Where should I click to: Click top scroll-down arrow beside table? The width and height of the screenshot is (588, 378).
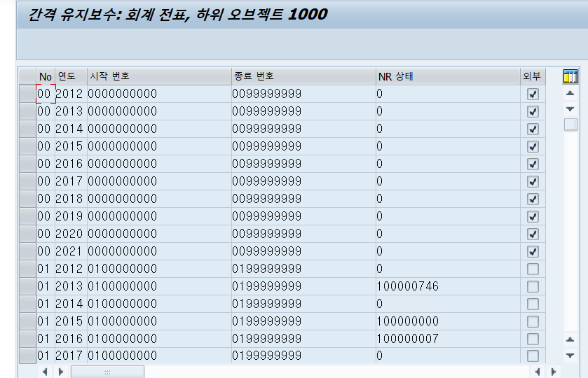[570, 109]
